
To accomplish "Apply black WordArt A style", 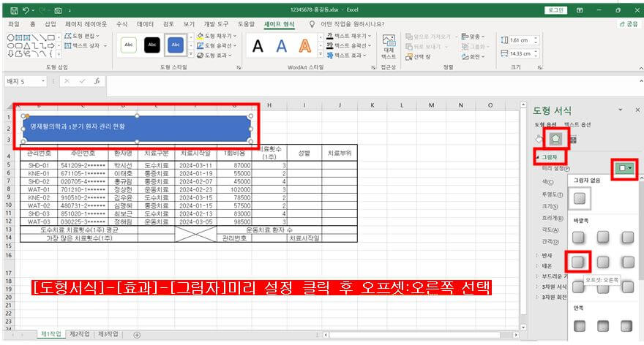I will click(258, 46).
